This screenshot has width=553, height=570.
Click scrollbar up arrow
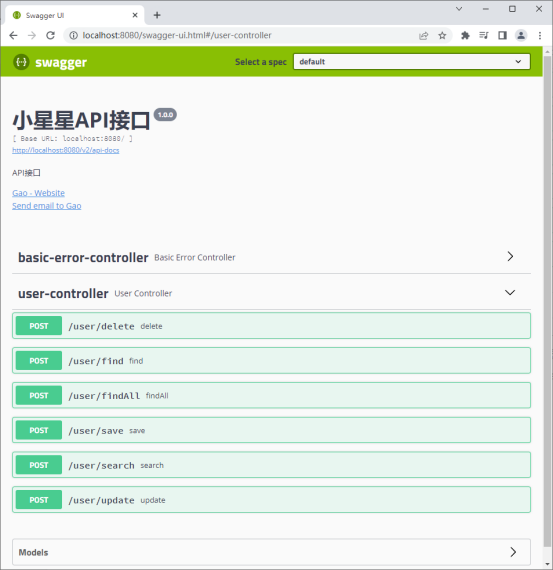tap(547, 52)
